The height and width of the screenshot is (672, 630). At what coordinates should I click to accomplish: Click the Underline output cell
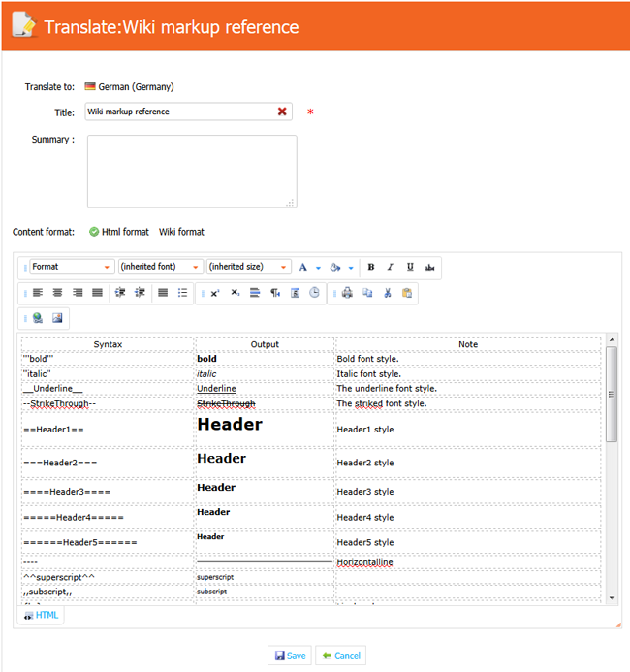point(265,389)
